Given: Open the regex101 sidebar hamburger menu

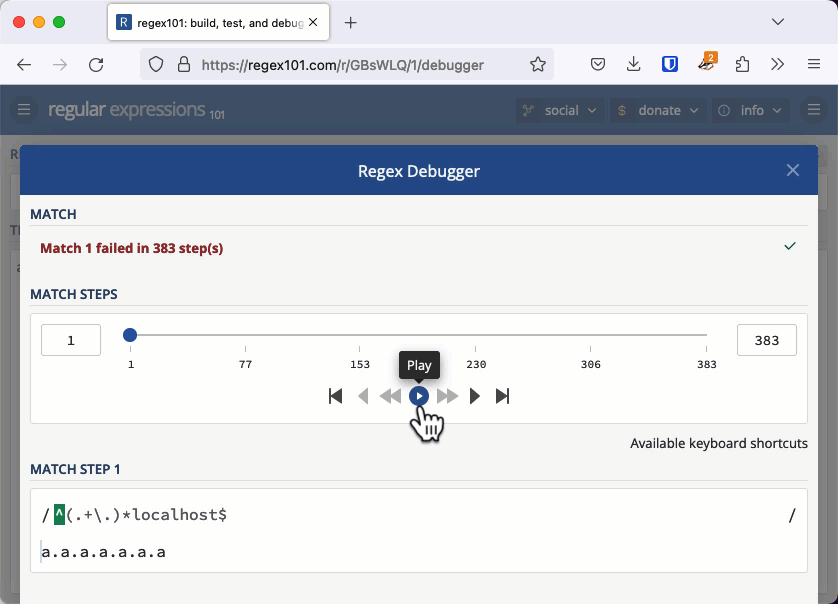Looking at the screenshot, I should coord(23,110).
